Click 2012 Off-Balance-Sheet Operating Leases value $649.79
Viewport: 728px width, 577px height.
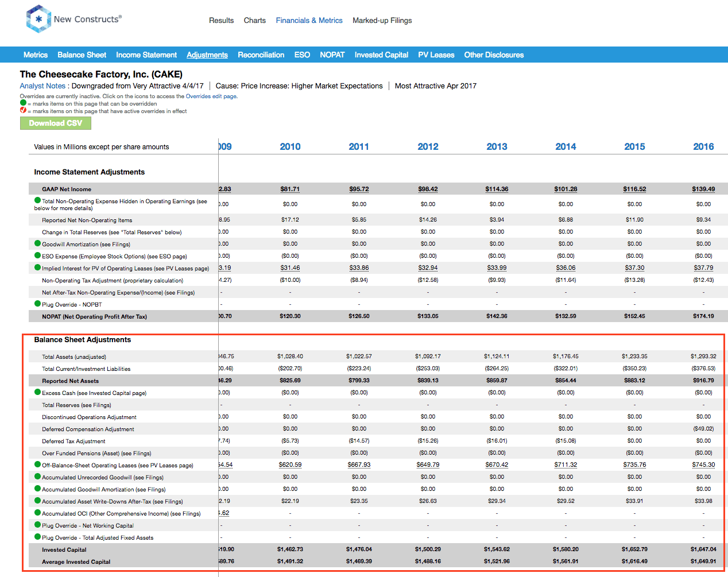coord(428,464)
